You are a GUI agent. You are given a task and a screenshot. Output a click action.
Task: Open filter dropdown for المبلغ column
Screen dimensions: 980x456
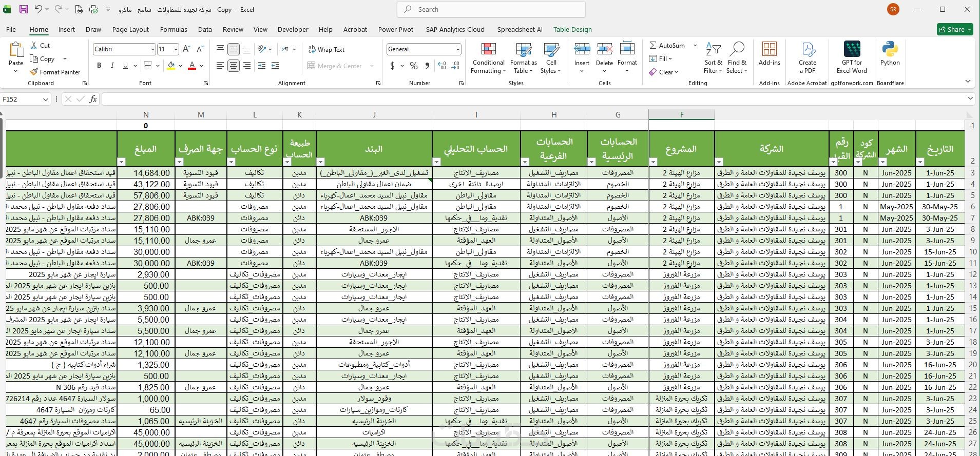(x=122, y=162)
